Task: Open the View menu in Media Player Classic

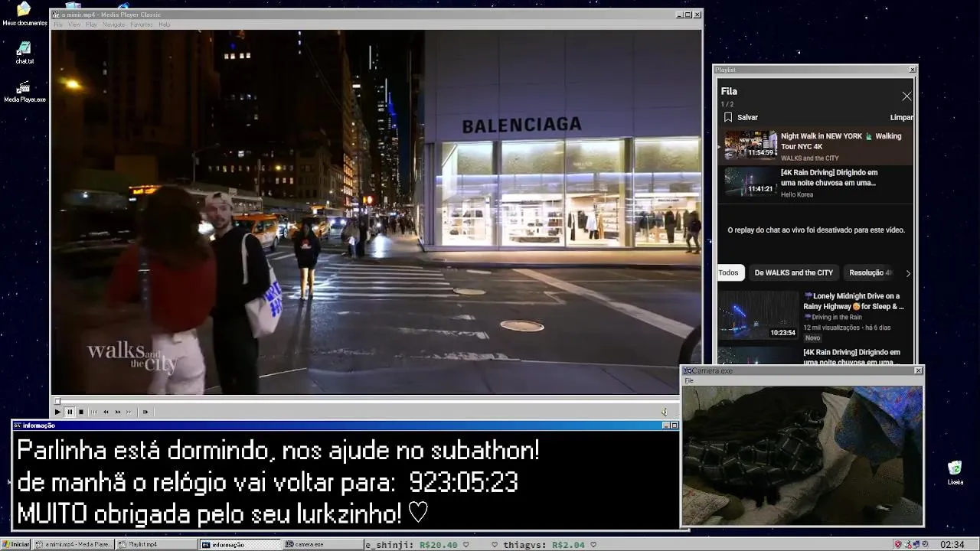Action: (74, 24)
